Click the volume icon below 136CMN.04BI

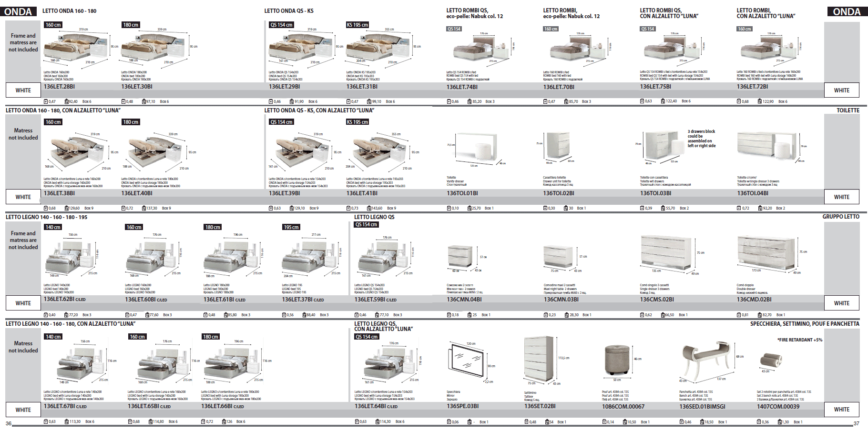pos(449,315)
